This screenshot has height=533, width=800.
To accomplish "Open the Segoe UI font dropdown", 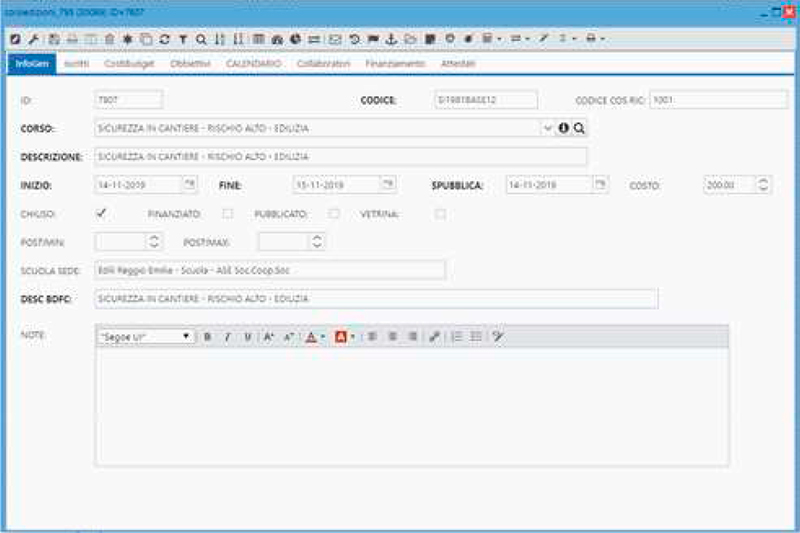I will coord(186,337).
